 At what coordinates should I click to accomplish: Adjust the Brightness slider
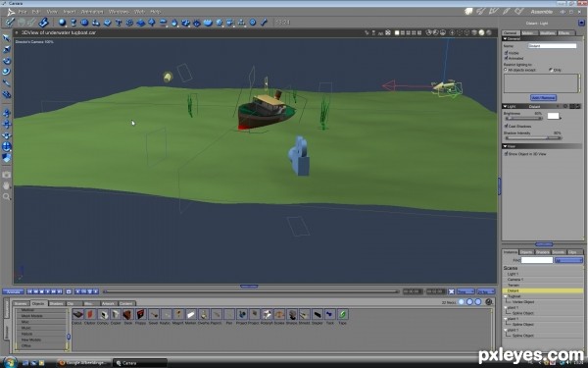pos(523,119)
